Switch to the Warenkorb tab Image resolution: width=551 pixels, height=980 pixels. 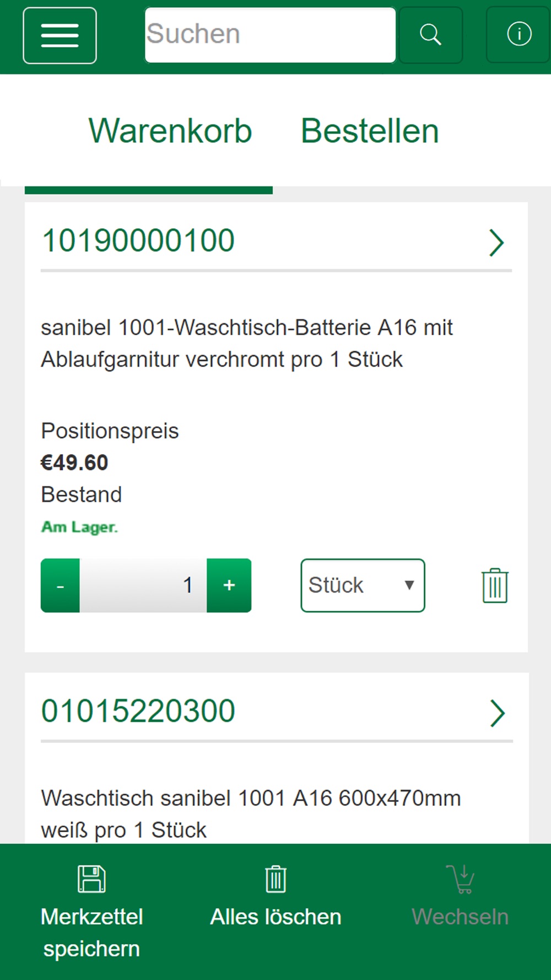170,131
